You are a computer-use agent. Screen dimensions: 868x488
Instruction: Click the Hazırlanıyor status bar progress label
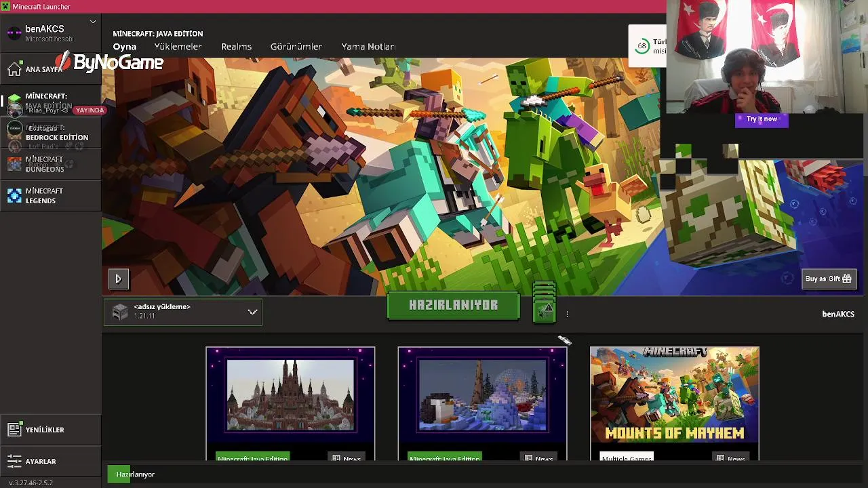point(136,474)
